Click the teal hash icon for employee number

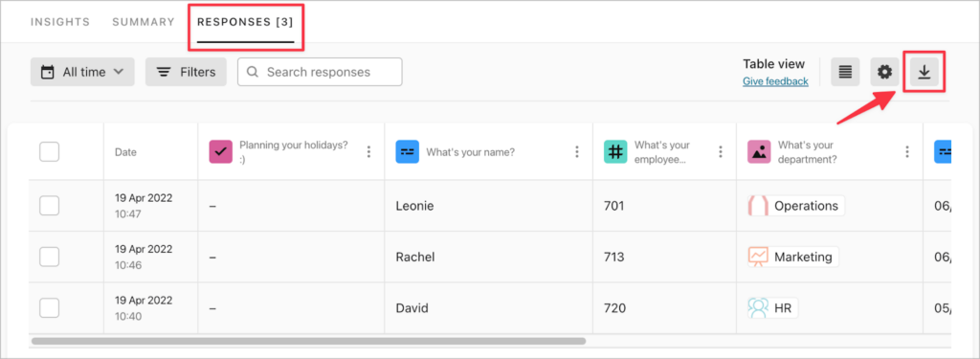coord(615,151)
